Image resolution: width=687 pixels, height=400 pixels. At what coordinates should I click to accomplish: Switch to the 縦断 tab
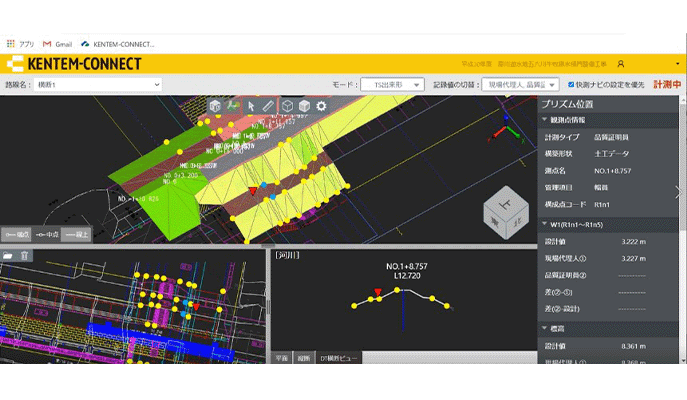click(304, 358)
